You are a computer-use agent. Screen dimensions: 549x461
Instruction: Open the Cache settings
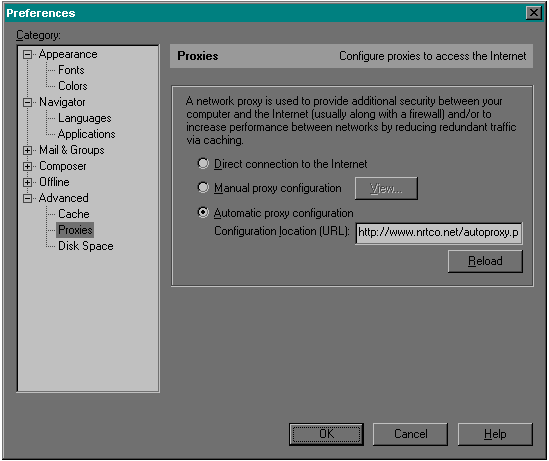coord(74,214)
